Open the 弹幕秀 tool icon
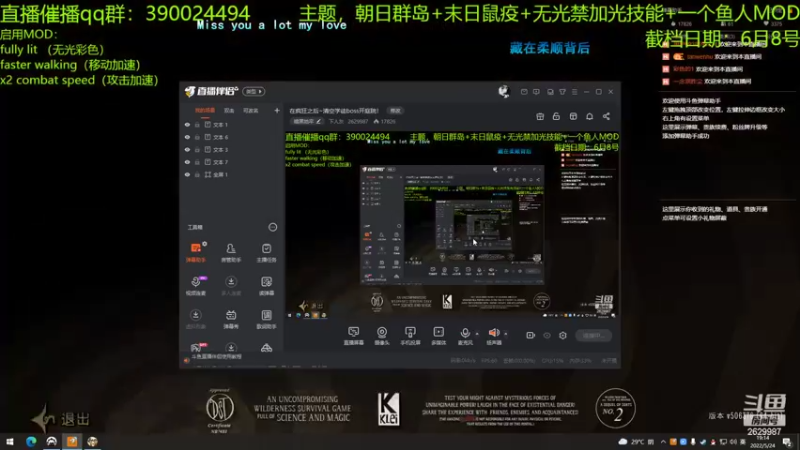Screen dimensions: 800x450 click(x=231, y=318)
